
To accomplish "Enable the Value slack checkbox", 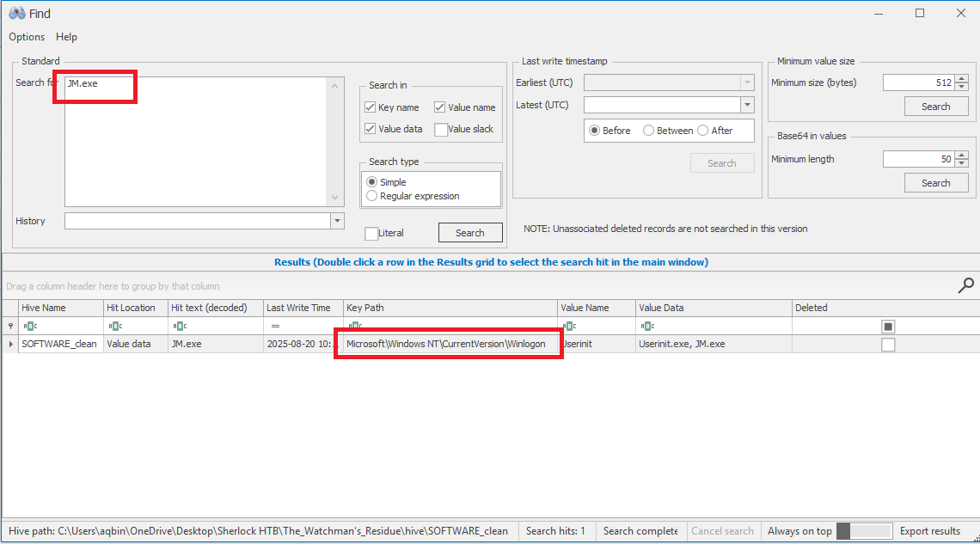I will 441,130.
